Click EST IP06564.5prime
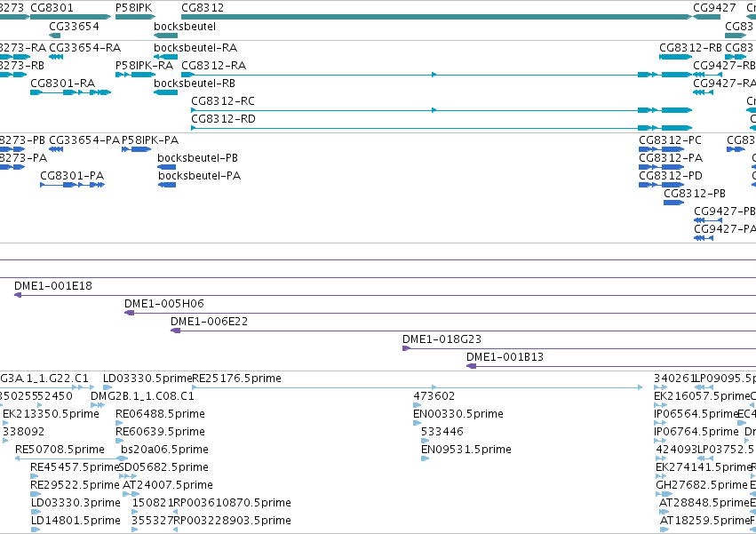The width and height of the screenshot is (756, 534). tap(696, 414)
